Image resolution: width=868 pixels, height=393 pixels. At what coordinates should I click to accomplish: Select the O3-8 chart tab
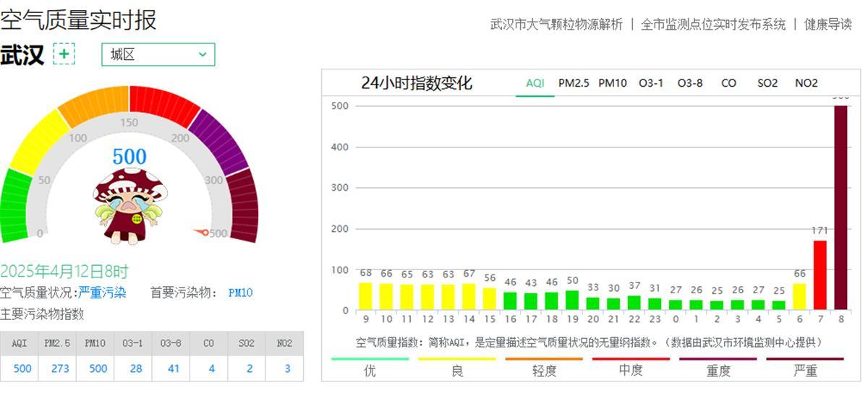(690, 83)
